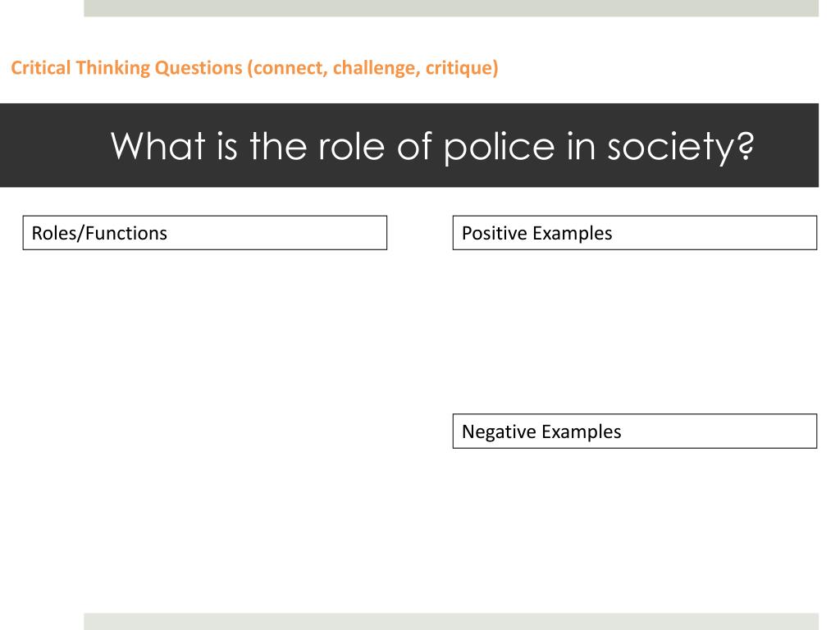The image size is (840, 630).
Task: Click the gray bar at slide top
Action: [x=451, y=8]
